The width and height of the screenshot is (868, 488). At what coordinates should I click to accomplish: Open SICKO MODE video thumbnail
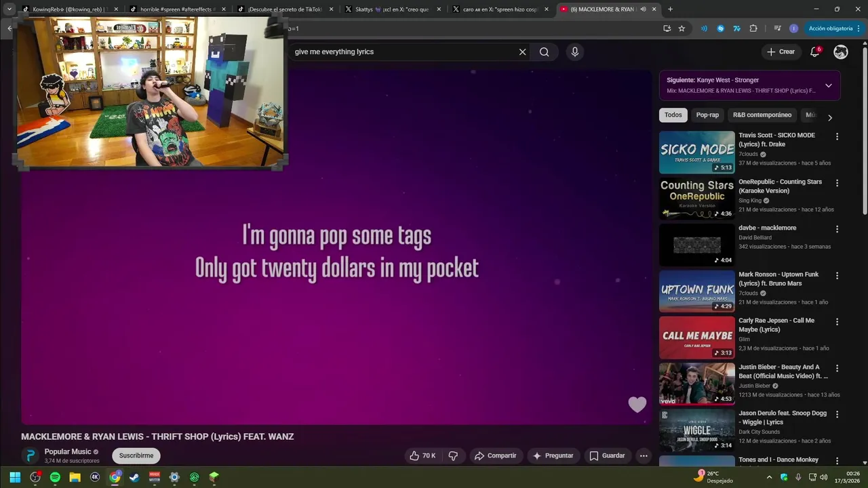pos(696,152)
